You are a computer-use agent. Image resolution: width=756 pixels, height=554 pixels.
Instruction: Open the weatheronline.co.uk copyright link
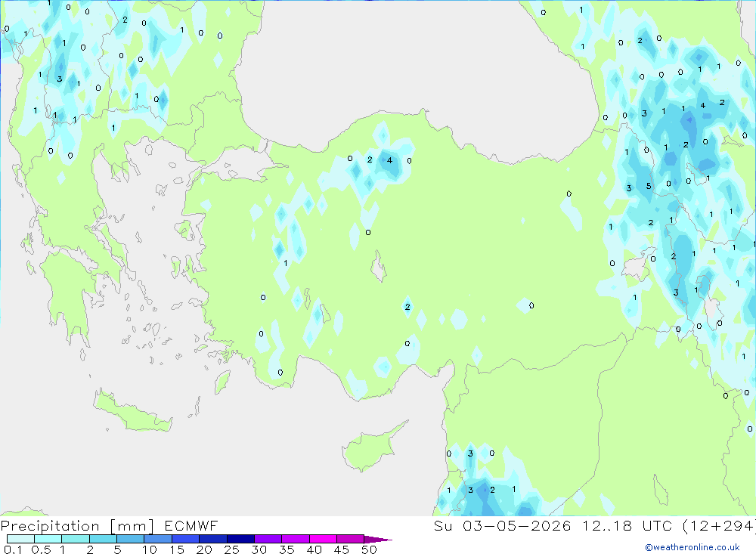[x=692, y=547]
